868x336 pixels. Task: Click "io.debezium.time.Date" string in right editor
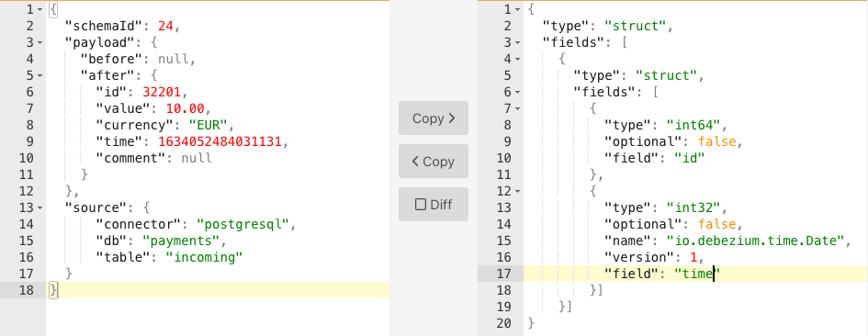pos(755,241)
